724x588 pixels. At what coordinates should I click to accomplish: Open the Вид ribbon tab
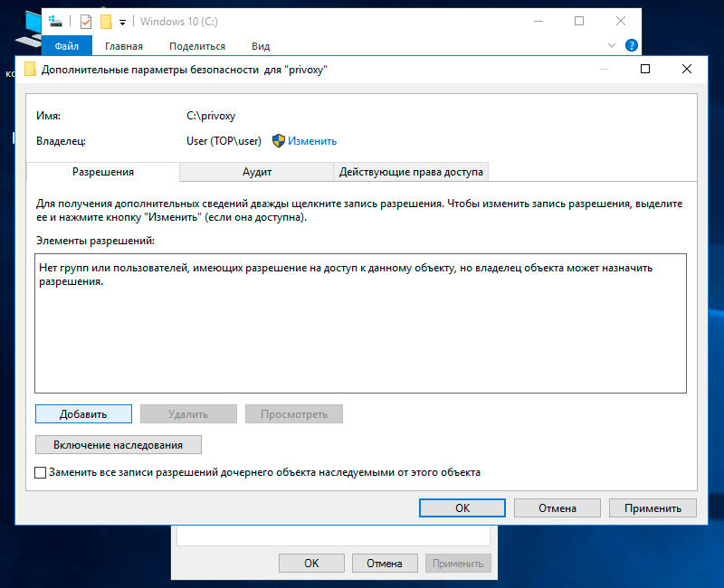click(x=261, y=46)
